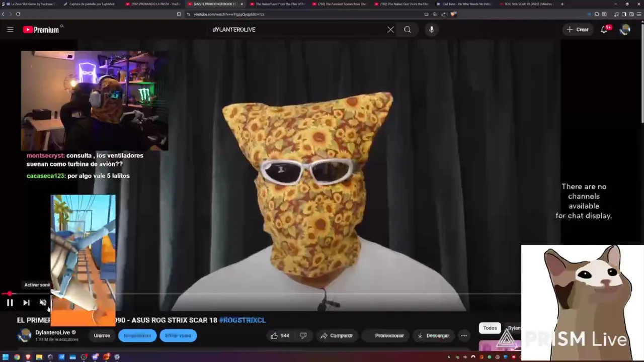Start voice search with microphone
This screenshot has height=362, width=644.
click(x=431, y=30)
